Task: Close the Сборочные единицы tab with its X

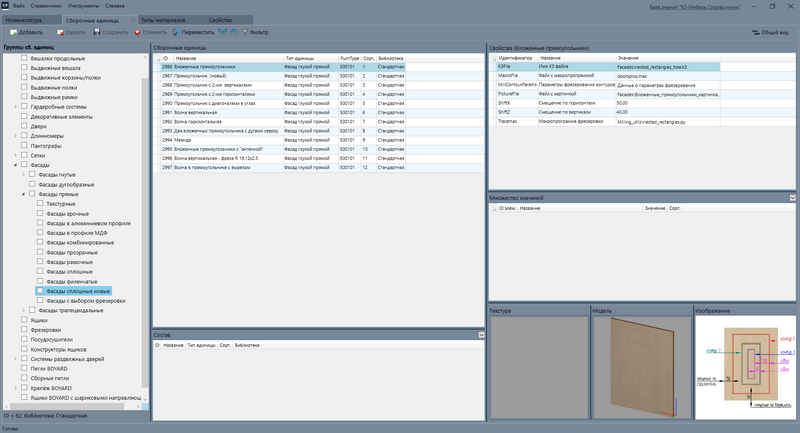Action: 133,20
